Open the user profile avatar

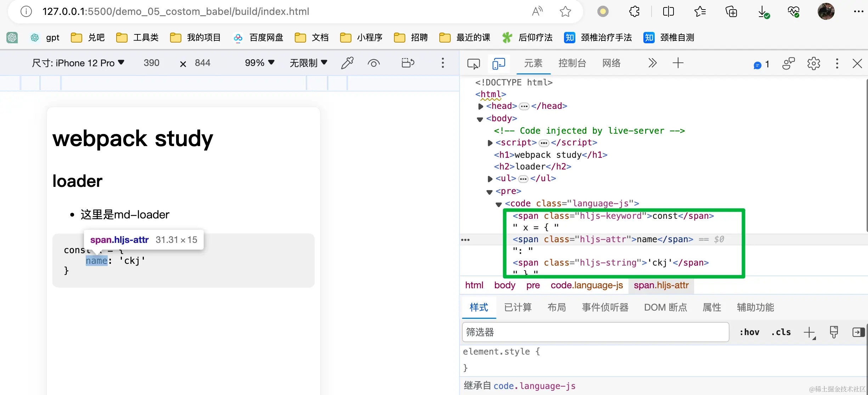click(826, 12)
